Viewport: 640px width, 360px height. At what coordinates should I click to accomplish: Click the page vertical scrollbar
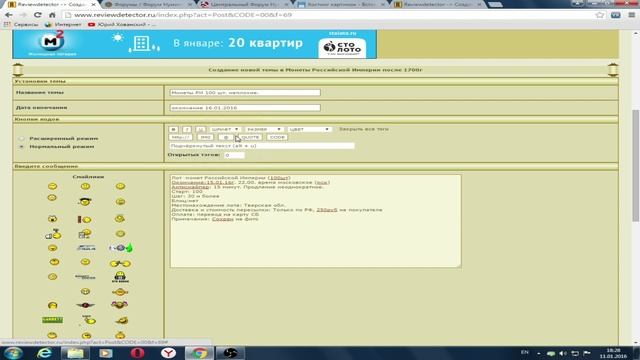tap(636, 166)
